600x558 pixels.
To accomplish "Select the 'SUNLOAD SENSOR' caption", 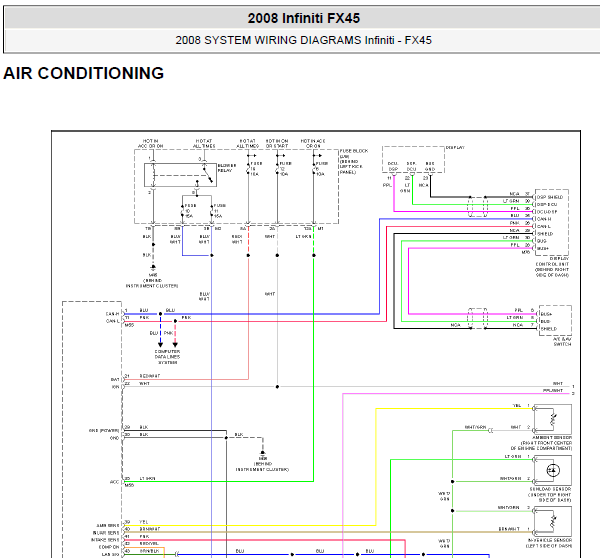I will coord(550,489).
